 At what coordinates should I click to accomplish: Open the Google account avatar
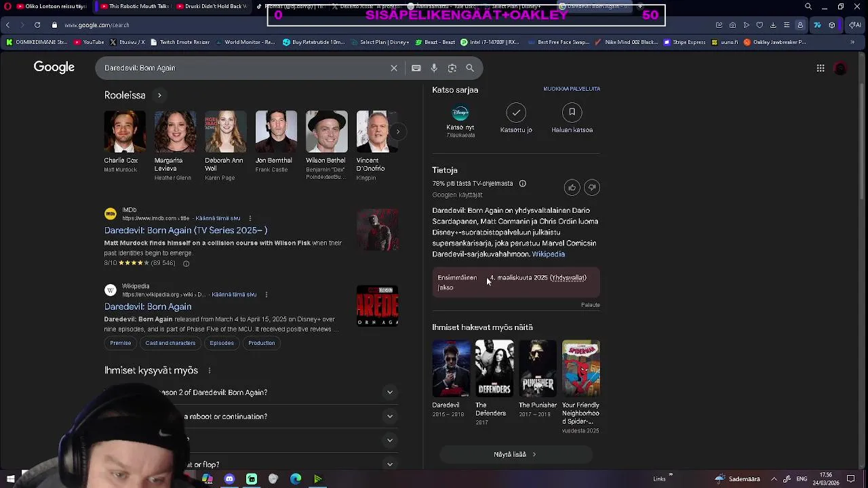tap(840, 68)
